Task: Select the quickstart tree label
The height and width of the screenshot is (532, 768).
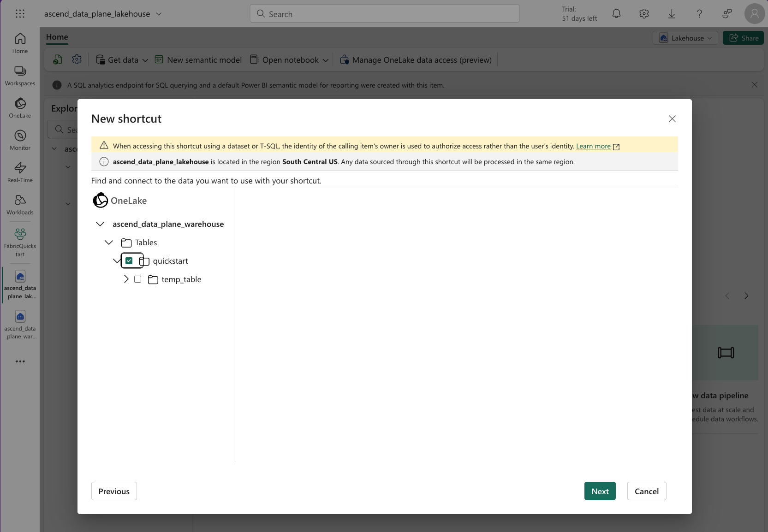Action: [x=170, y=261]
